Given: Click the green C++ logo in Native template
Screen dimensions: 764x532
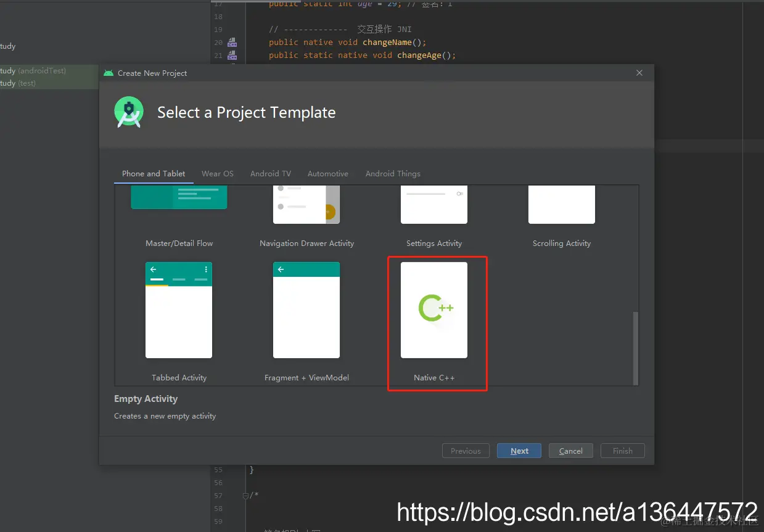Looking at the screenshot, I should 436,308.
